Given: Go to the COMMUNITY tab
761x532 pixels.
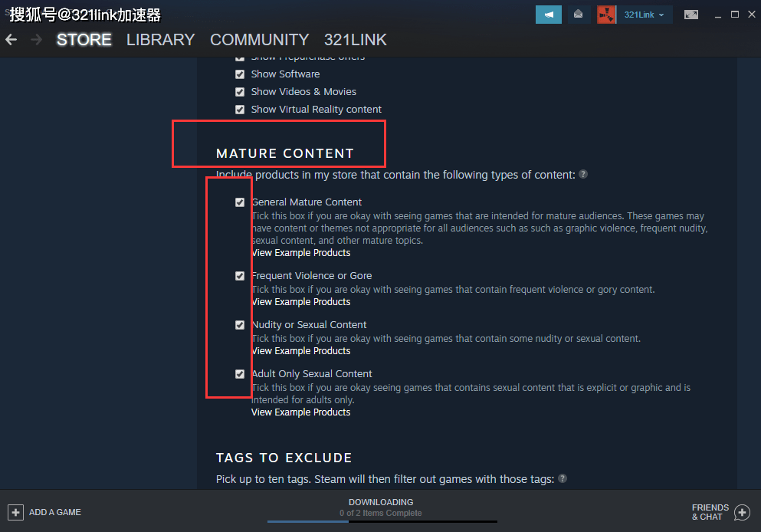Looking at the screenshot, I should click(x=260, y=40).
